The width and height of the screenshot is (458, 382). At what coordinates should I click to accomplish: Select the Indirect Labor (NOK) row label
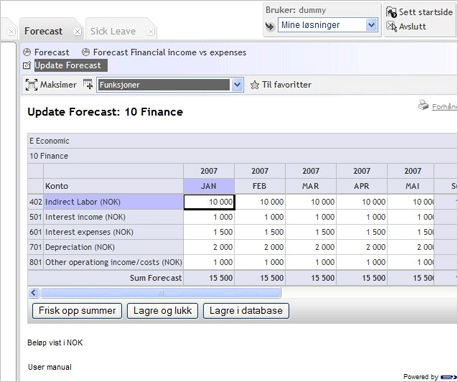[x=113, y=202]
